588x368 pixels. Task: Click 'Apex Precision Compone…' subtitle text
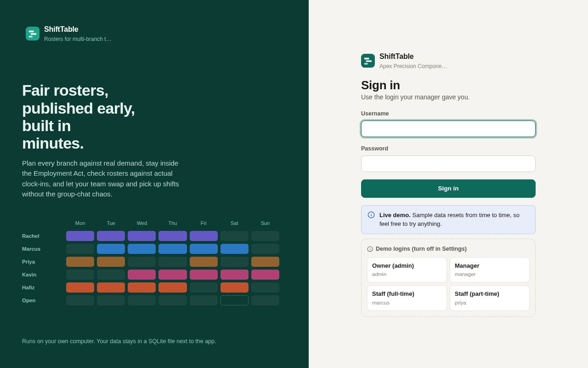point(413,66)
